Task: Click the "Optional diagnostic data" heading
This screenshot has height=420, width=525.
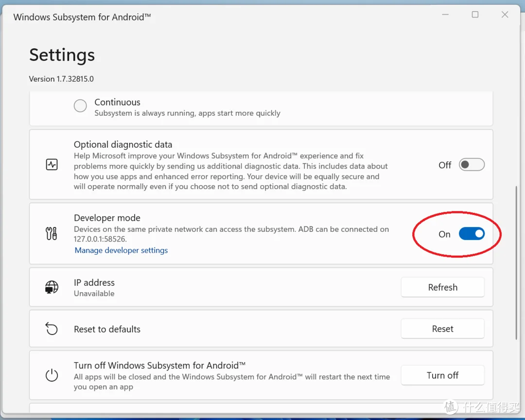Action: 123,144
